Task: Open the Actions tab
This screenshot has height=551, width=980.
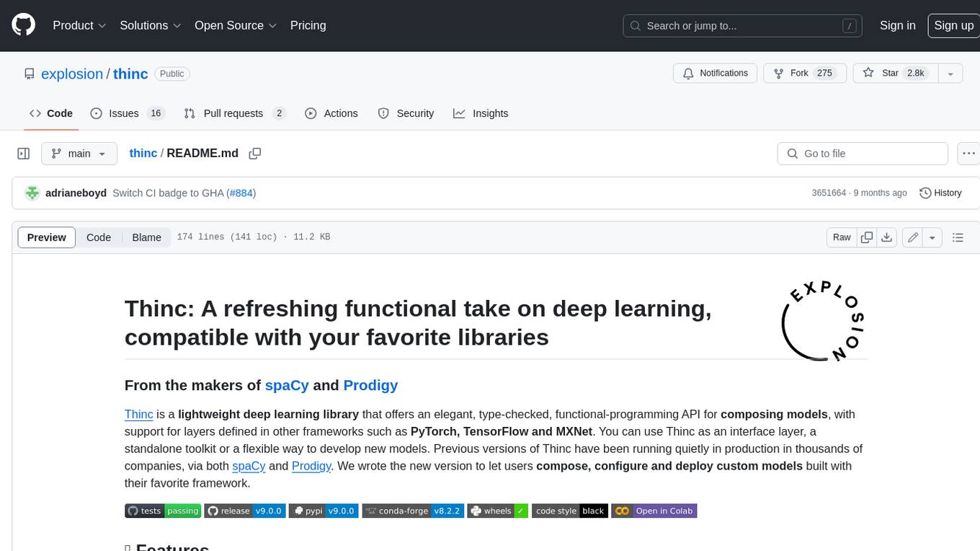Action: (x=331, y=113)
